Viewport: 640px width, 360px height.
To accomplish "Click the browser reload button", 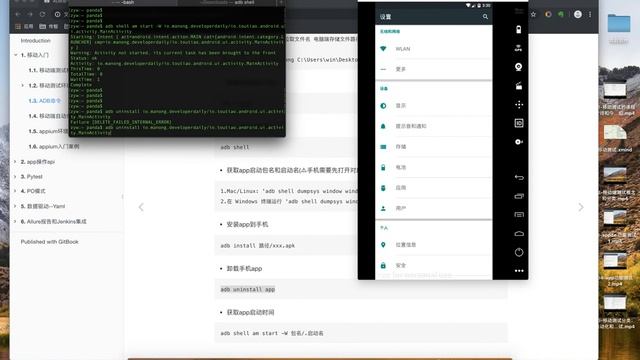I will tap(42, 14).
